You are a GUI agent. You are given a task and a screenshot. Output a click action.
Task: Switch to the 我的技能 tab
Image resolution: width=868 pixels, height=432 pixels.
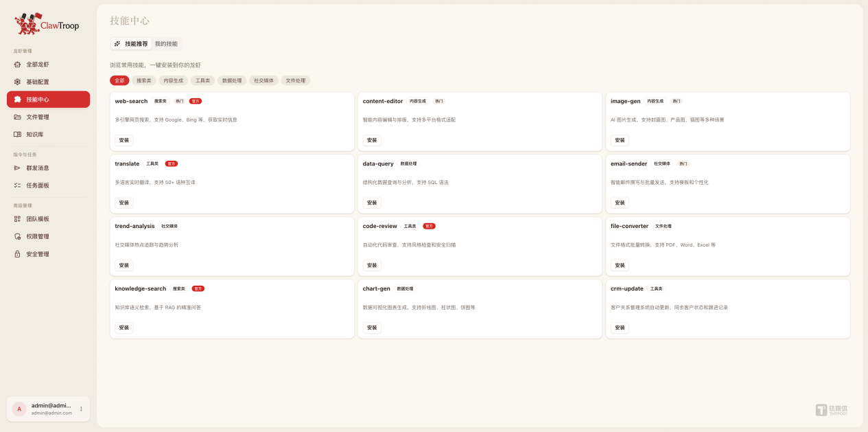coord(166,44)
